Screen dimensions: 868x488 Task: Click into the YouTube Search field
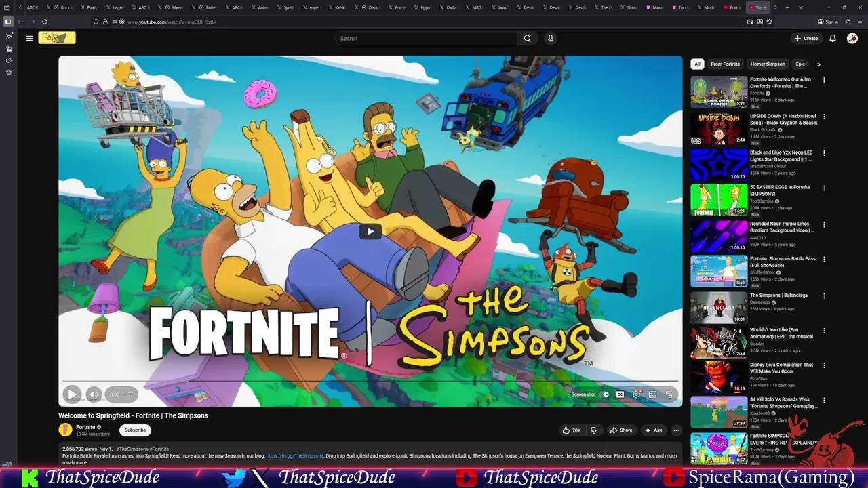pyautogui.click(x=427, y=38)
